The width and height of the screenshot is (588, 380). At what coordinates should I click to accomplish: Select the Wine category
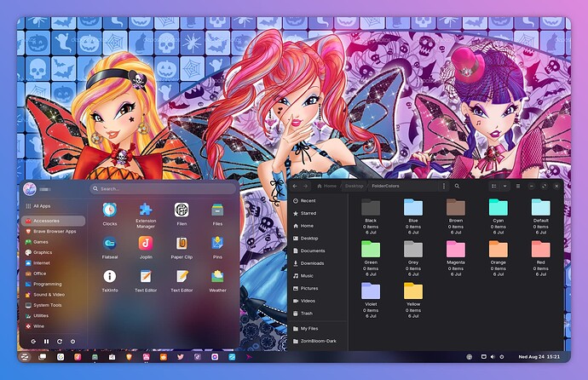tap(53, 326)
